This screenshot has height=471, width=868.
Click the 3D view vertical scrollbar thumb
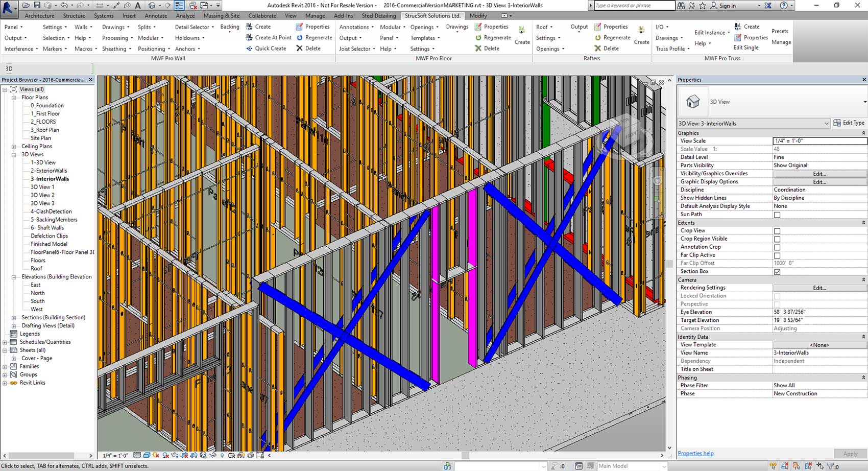tap(669, 264)
